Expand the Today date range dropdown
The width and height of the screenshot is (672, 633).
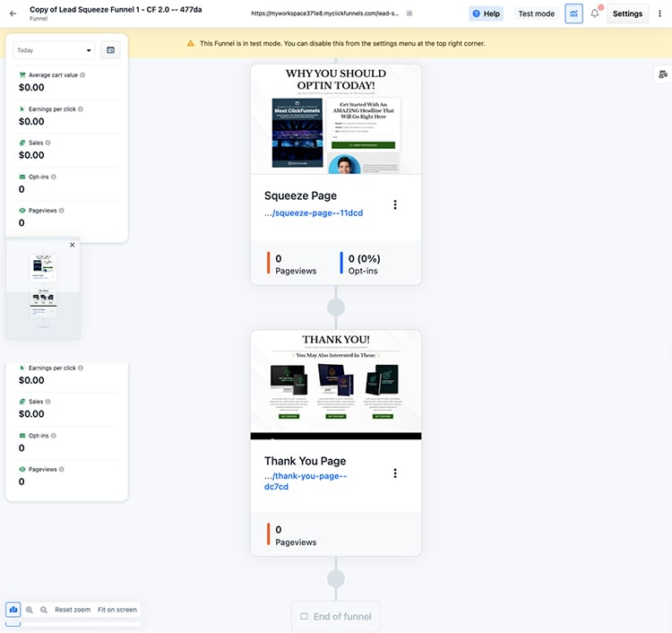point(55,50)
